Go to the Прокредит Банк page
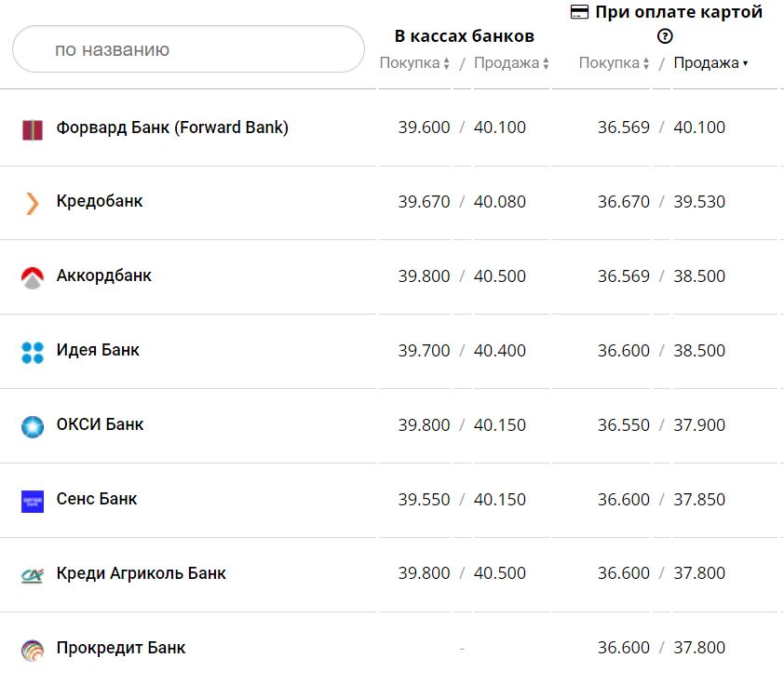The width and height of the screenshot is (784, 685). tap(121, 648)
